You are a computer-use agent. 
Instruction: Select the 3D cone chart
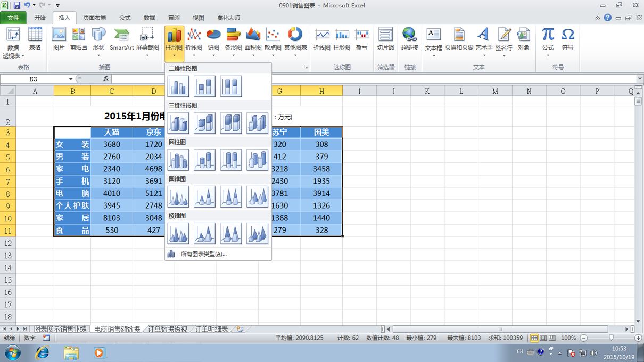(x=258, y=196)
